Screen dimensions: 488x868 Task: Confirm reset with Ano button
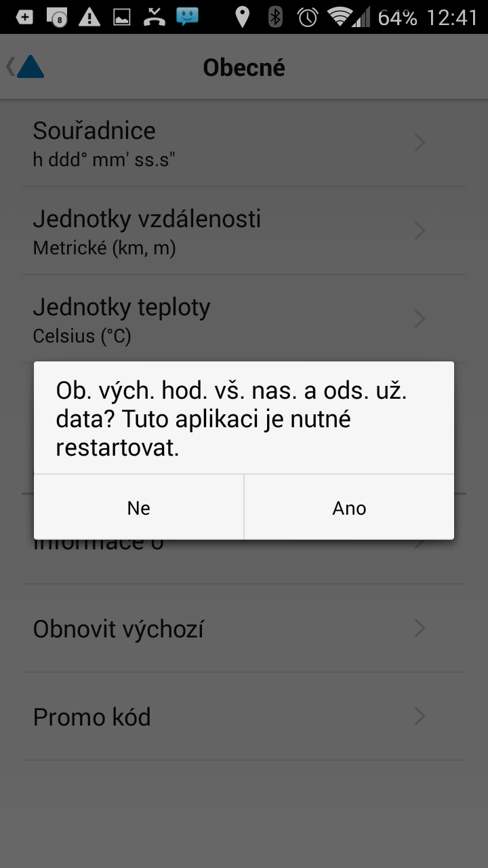click(349, 507)
